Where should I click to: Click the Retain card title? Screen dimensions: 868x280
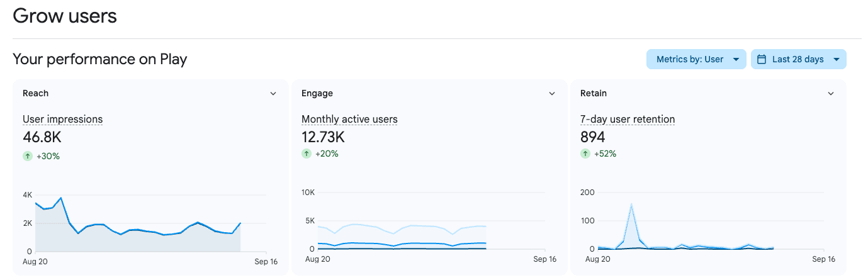594,93
